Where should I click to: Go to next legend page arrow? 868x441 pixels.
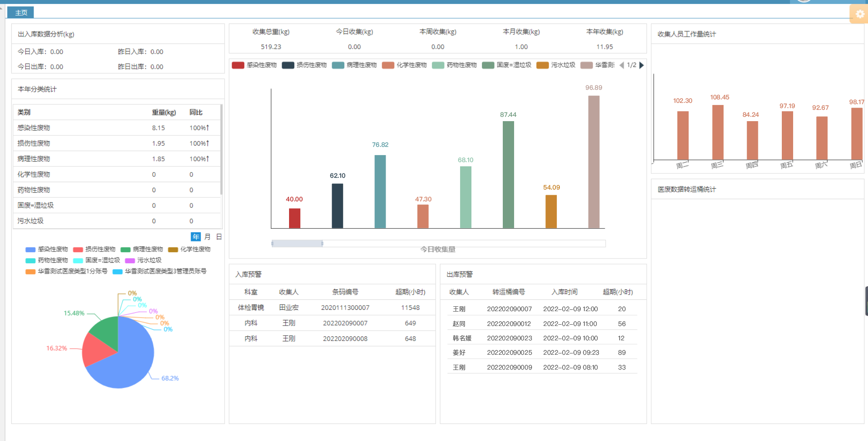point(641,65)
